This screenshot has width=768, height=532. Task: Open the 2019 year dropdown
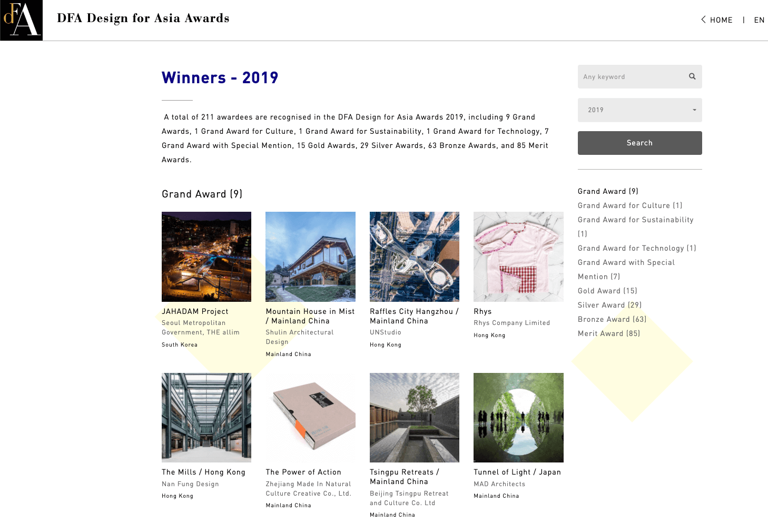pyautogui.click(x=639, y=110)
